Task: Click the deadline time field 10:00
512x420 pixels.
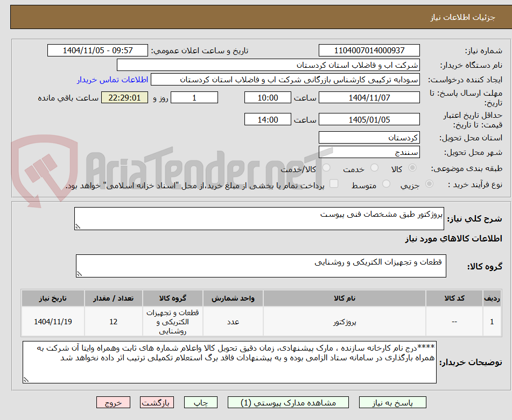Action: click(x=268, y=97)
